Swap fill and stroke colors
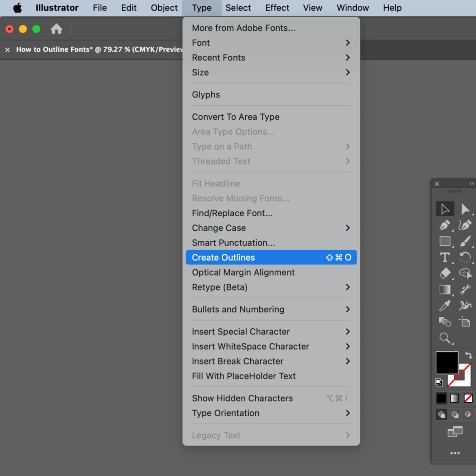This screenshot has height=476, width=476. 468,355
